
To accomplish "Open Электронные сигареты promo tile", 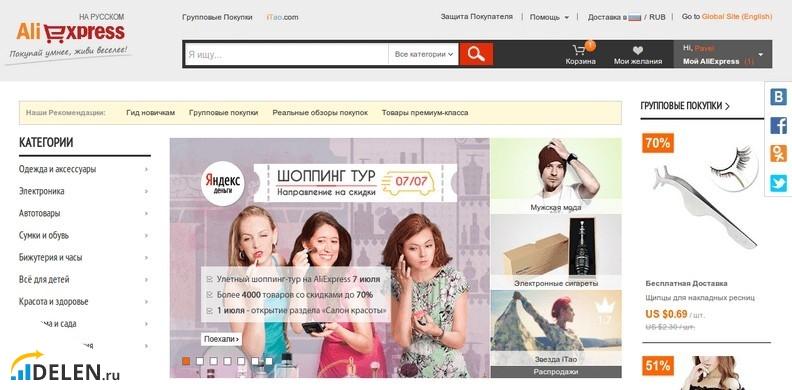I will pyautogui.click(x=556, y=252).
